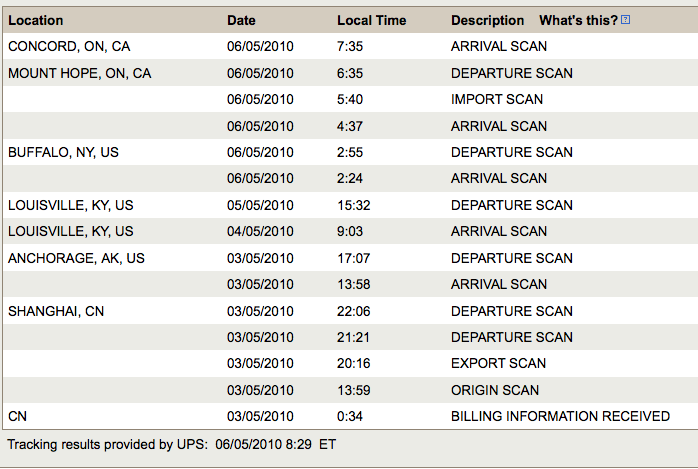Select the CONCORD, ON, CA location
The height and width of the screenshot is (469, 698).
coord(69,46)
